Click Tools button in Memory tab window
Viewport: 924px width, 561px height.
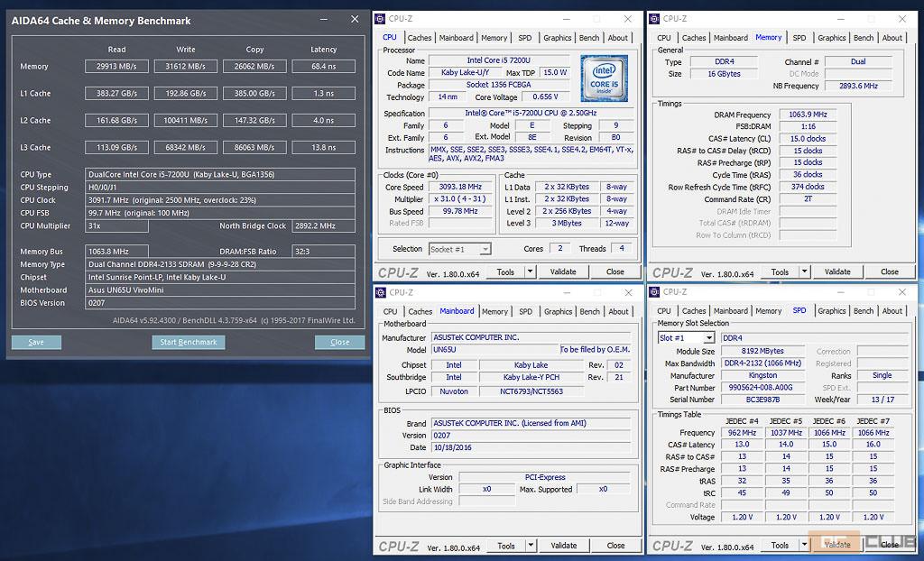[x=780, y=271]
